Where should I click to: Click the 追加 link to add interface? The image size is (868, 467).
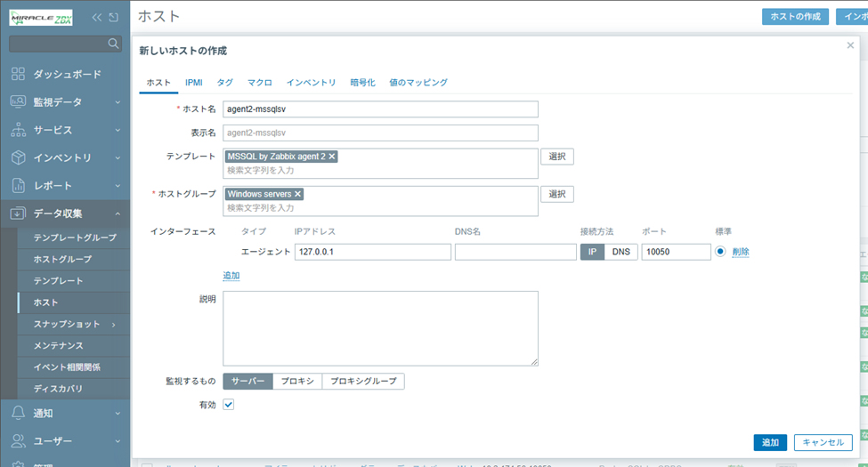click(x=231, y=276)
